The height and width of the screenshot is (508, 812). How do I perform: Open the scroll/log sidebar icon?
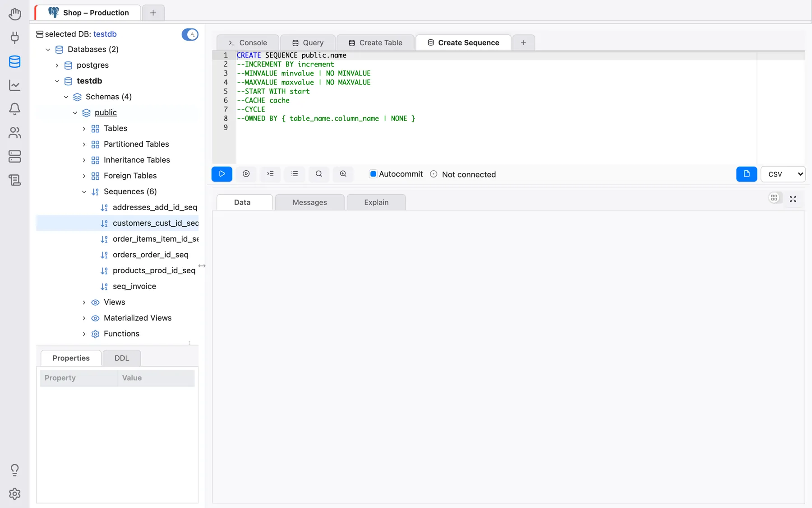pyautogui.click(x=15, y=180)
